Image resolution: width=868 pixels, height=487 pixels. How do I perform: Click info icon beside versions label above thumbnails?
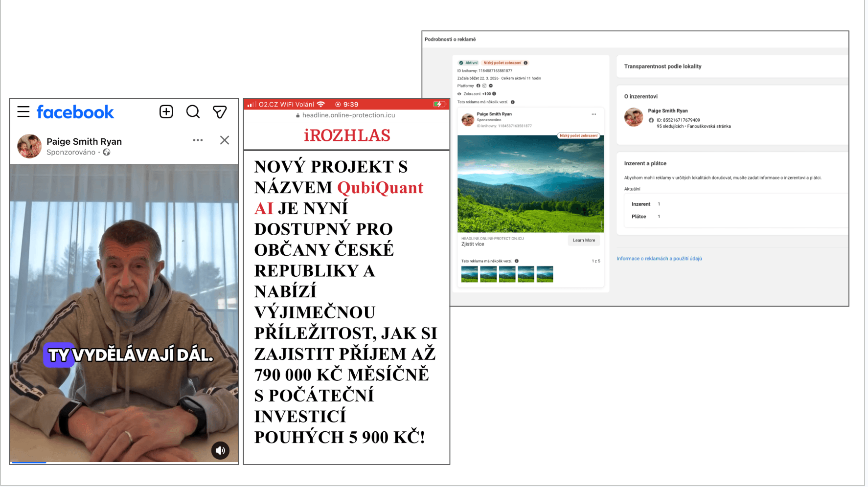coord(517,261)
